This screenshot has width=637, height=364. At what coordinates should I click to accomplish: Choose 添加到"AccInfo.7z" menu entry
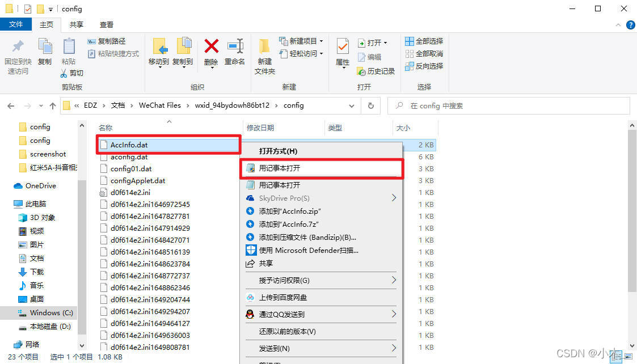tap(321, 225)
